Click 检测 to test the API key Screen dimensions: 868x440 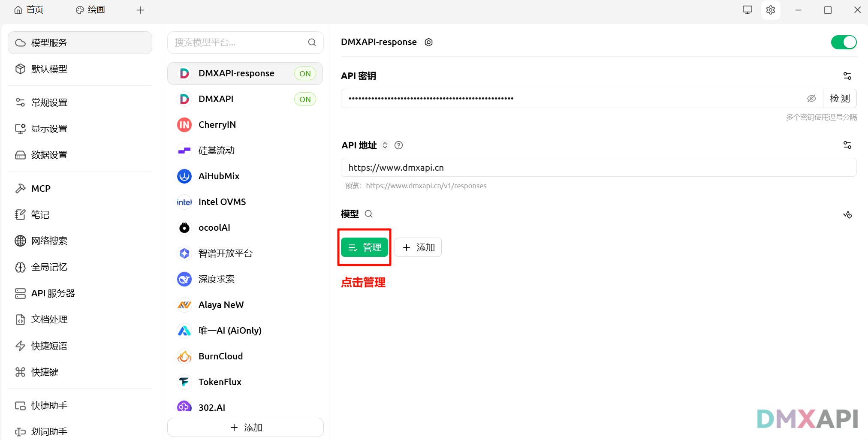coord(839,98)
